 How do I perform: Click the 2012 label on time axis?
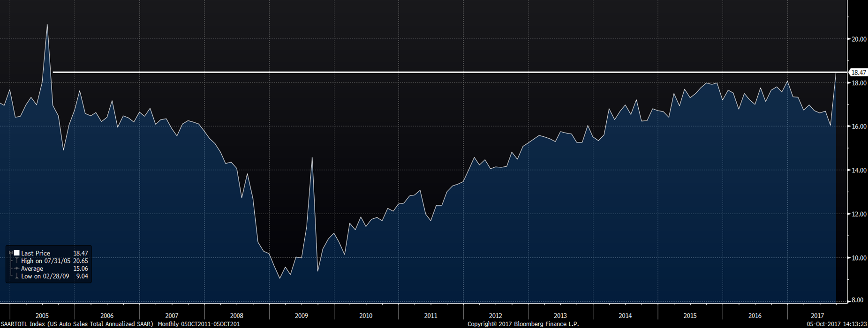coord(495,316)
